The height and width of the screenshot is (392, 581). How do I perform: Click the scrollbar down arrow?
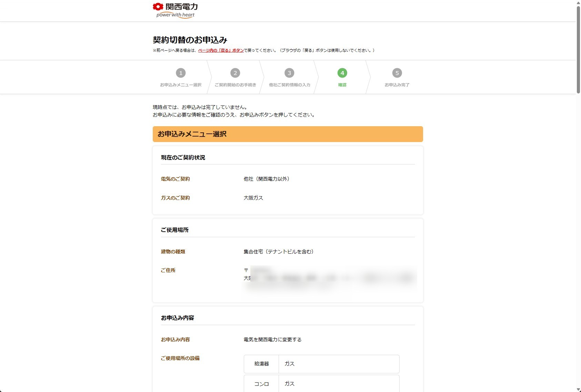tap(578, 389)
